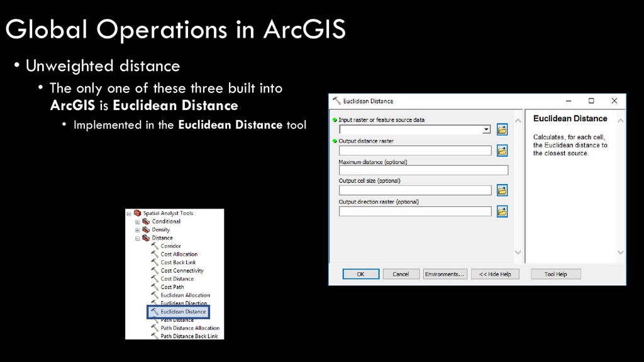This screenshot has width=644, height=362.
Task: Browse for input raster or feature source data
Action: 502,129
